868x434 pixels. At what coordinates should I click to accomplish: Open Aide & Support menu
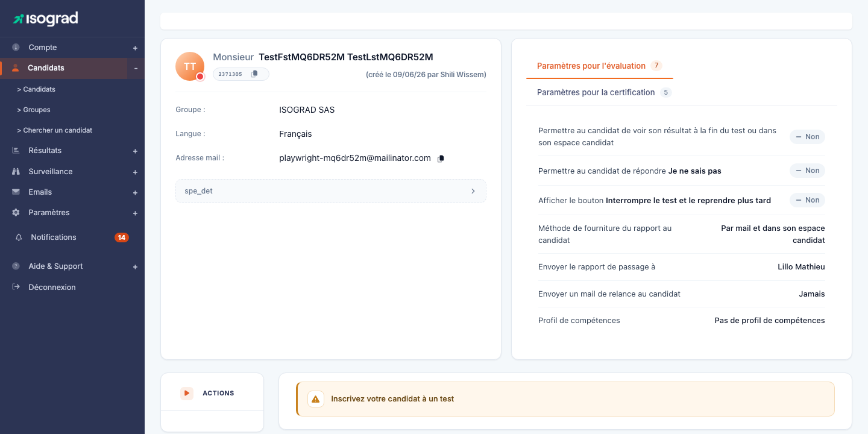pos(55,266)
